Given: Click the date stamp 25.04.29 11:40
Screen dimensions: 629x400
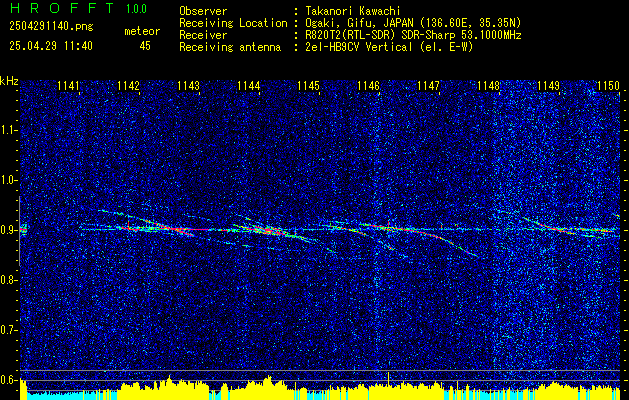Looking at the screenshot, I should (x=51, y=46).
